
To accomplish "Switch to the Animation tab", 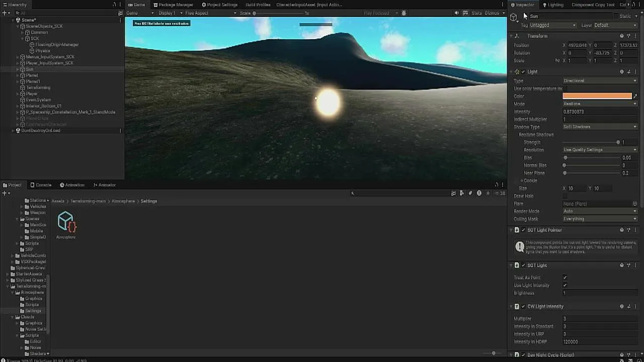I will point(72,185).
